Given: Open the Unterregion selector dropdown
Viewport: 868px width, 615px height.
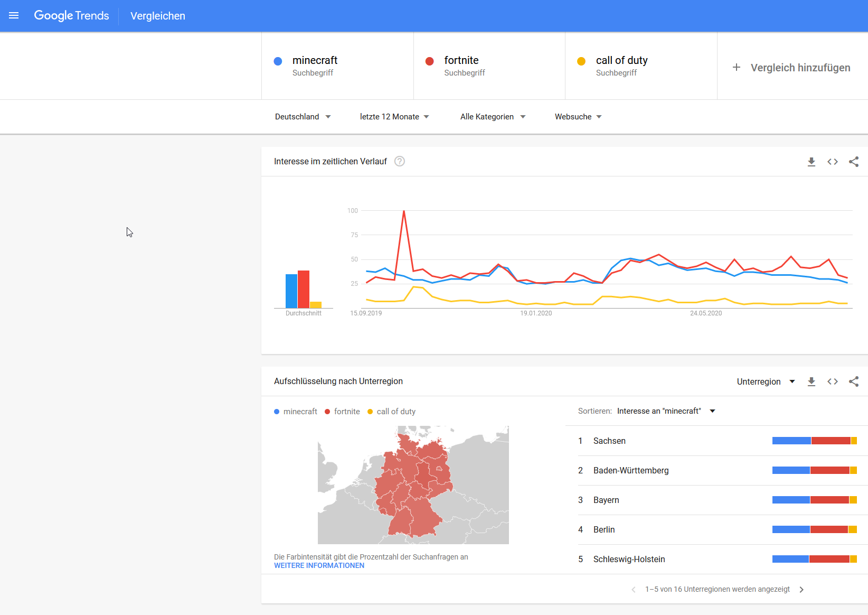Looking at the screenshot, I should pos(766,381).
